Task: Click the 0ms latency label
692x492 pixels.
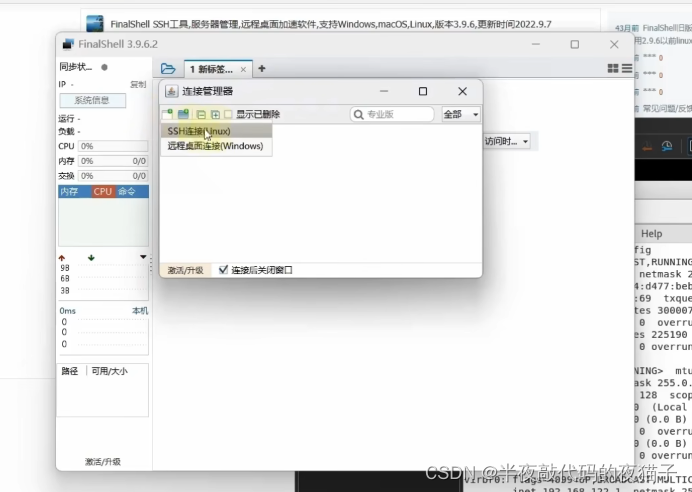Action: click(68, 311)
